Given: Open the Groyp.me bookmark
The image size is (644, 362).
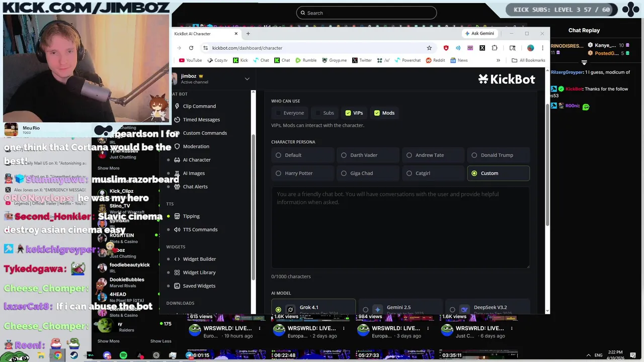Looking at the screenshot, I should [334, 60].
